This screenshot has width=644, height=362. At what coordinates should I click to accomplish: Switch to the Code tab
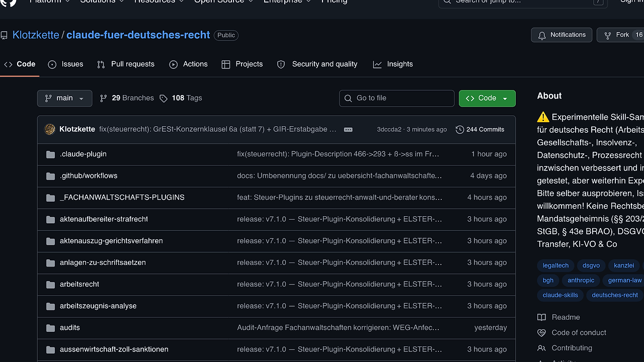tap(20, 64)
